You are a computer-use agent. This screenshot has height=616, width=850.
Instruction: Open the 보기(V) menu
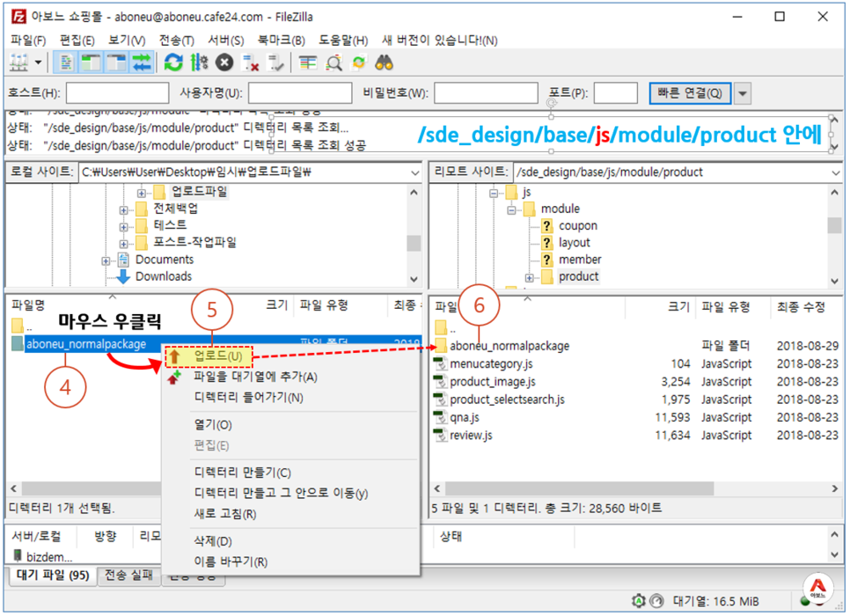coord(127,40)
